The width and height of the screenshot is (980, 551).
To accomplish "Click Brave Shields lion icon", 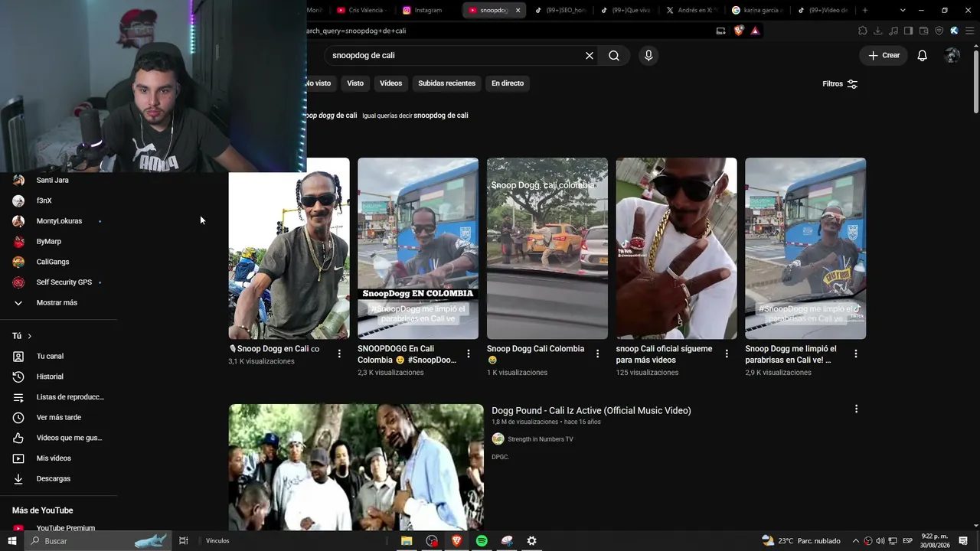I will (739, 31).
